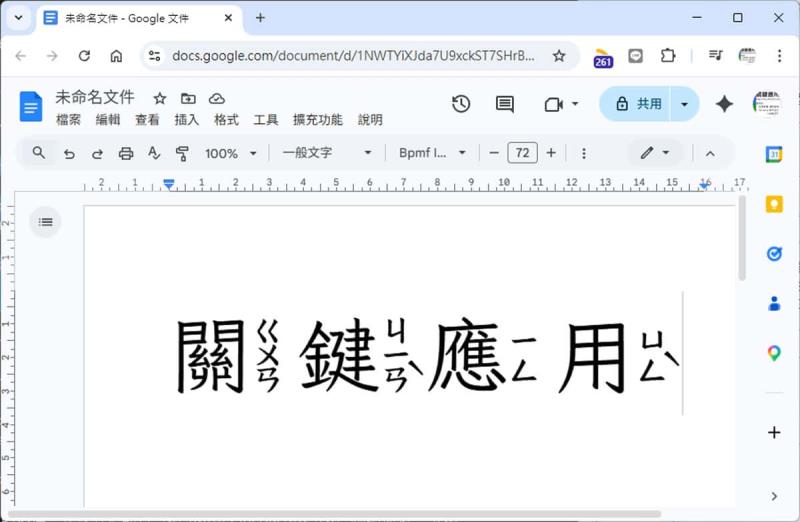Click left indent marker on ruler
The width and height of the screenshot is (800, 522).
(x=169, y=184)
